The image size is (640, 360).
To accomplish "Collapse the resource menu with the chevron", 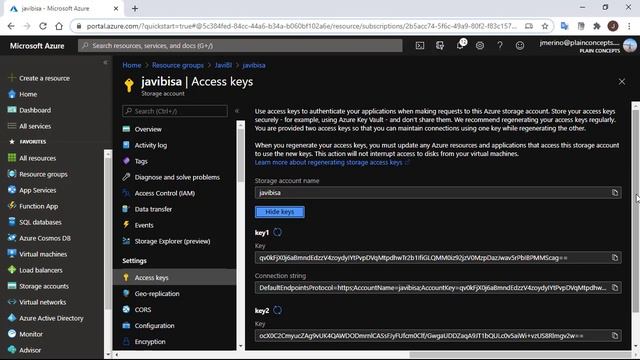I will (237, 111).
